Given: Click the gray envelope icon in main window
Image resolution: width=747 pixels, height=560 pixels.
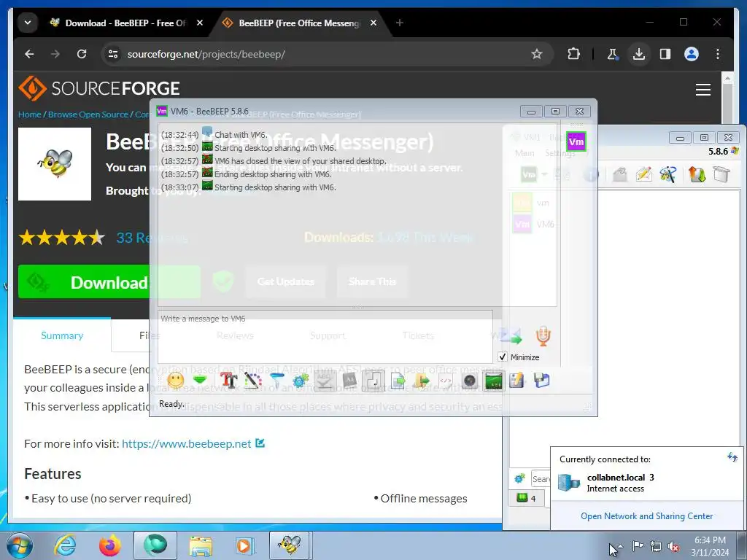Looking at the screenshot, I should pyautogui.click(x=619, y=174).
